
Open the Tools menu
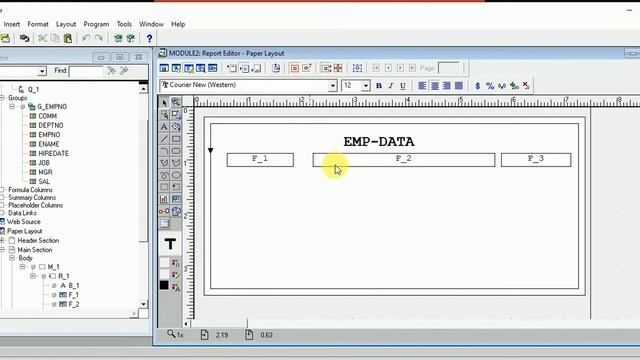(x=124, y=24)
